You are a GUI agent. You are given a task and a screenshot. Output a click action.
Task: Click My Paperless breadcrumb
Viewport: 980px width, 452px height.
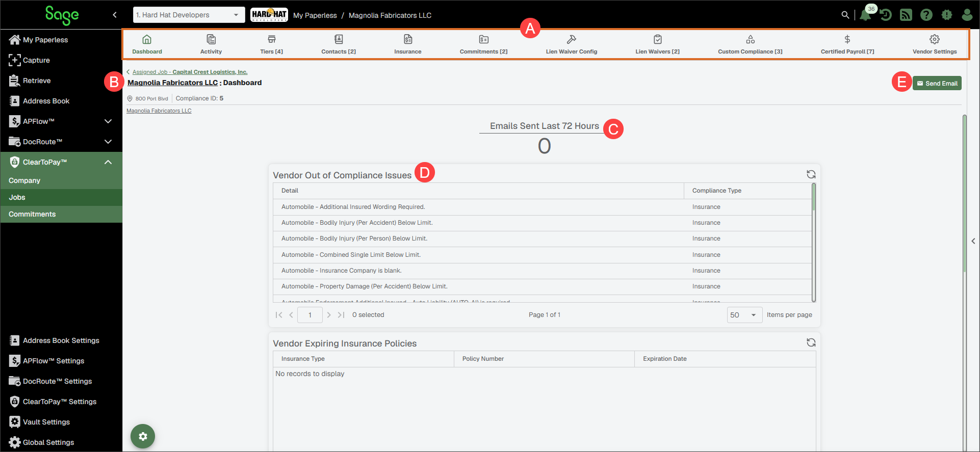click(x=315, y=15)
